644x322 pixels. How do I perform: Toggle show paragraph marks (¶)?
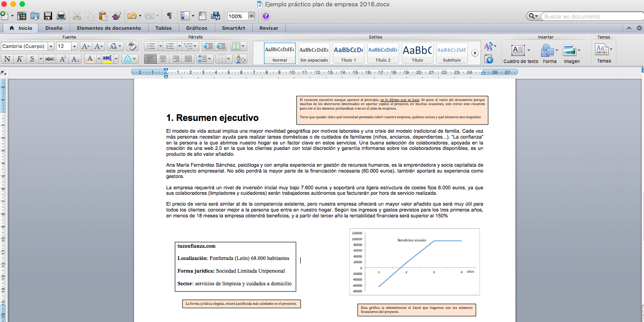(x=169, y=16)
